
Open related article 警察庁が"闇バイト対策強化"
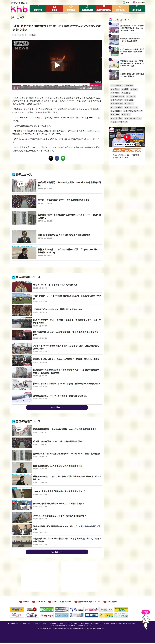[x=57, y=218]
